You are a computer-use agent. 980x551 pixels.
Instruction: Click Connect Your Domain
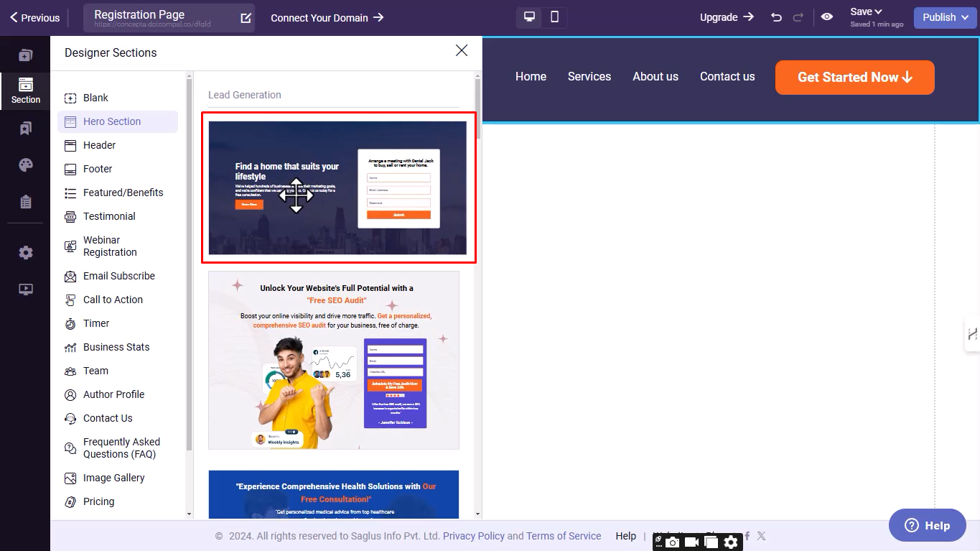pyautogui.click(x=327, y=18)
